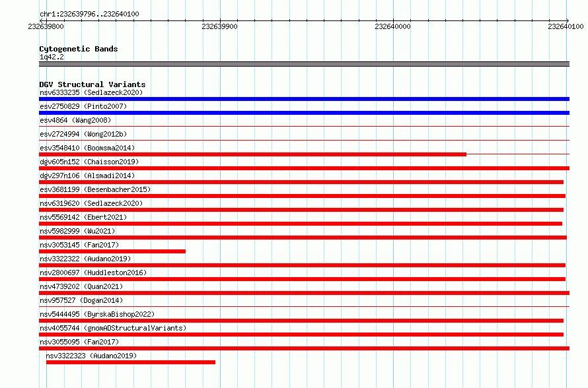Screen dimensions: 588x388
Task: Open esv3681199 (Besenbacher2015) variant
Action: tap(95, 189)
